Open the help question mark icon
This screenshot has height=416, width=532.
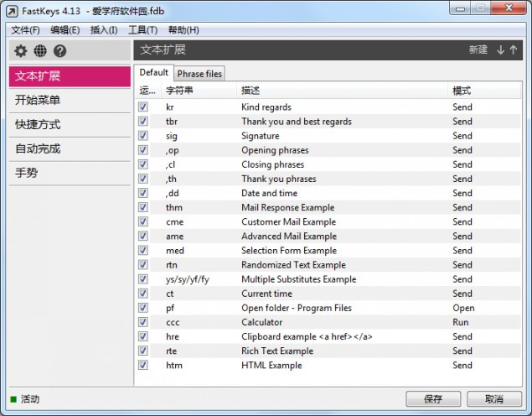click(59, 51)
